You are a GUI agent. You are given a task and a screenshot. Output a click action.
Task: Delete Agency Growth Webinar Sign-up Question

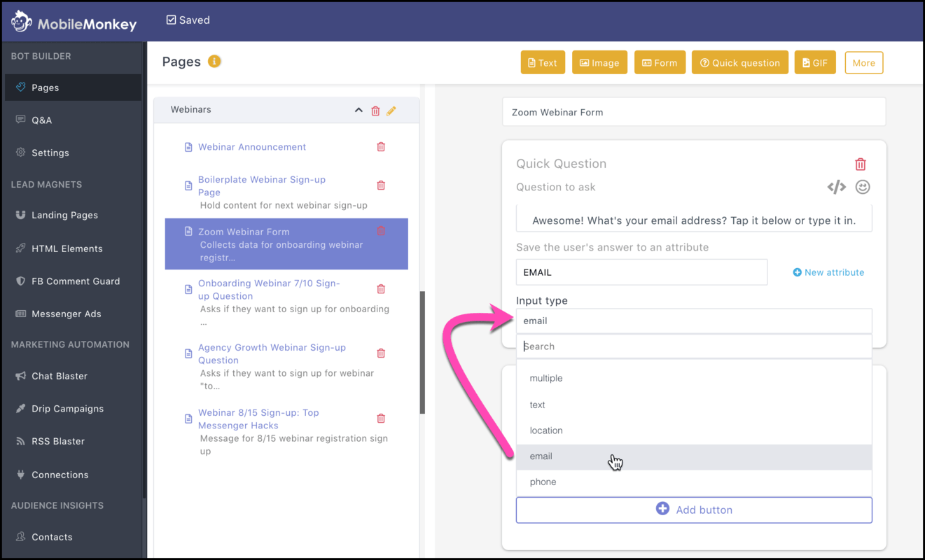click(381, 353)
